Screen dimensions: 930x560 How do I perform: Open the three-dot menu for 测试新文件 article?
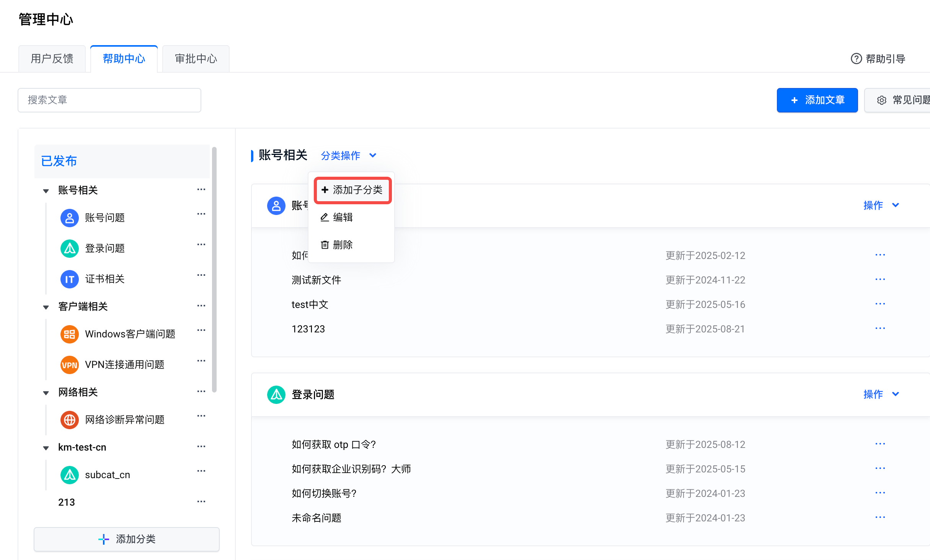880,280
